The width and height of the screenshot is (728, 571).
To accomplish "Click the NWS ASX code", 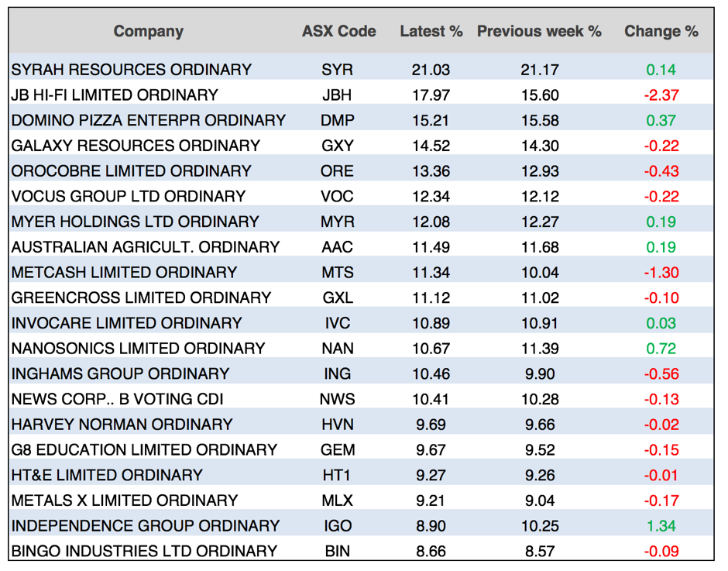I will pyautogui.click(x=337, y=400).
